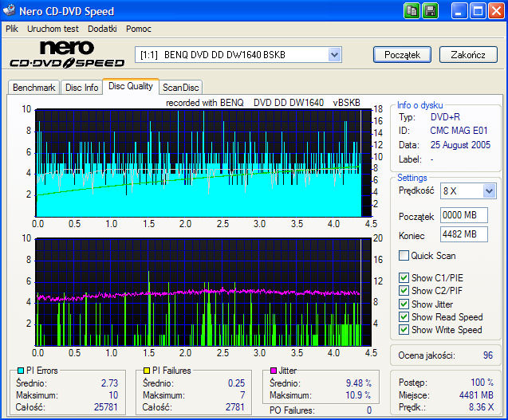
Task: Select the Disc Quality tab
Action: click(x=131, y=86)
